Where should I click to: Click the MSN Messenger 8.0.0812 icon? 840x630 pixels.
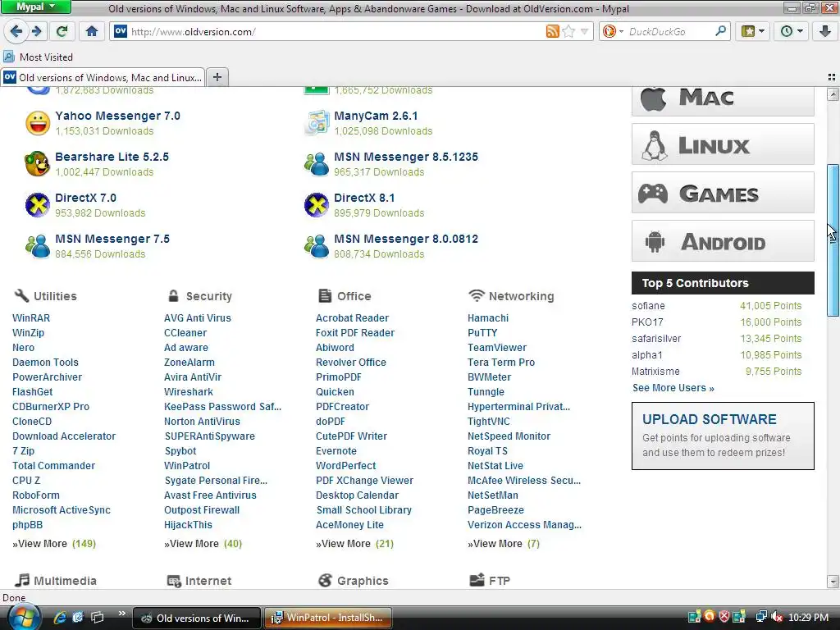[x=317, y=246]
